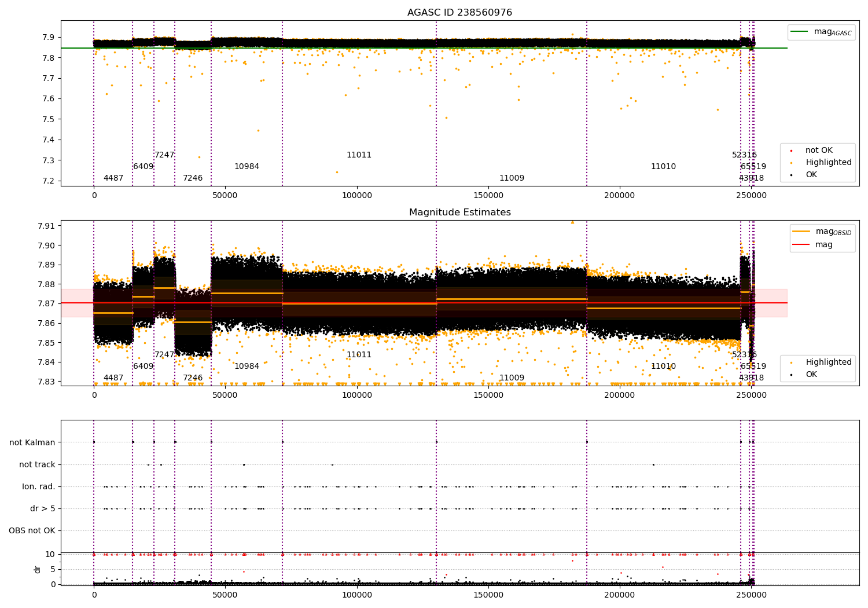Click the 7.3 y-axis tick label
Screen dimensions: 868x608
tap(48, 160)
